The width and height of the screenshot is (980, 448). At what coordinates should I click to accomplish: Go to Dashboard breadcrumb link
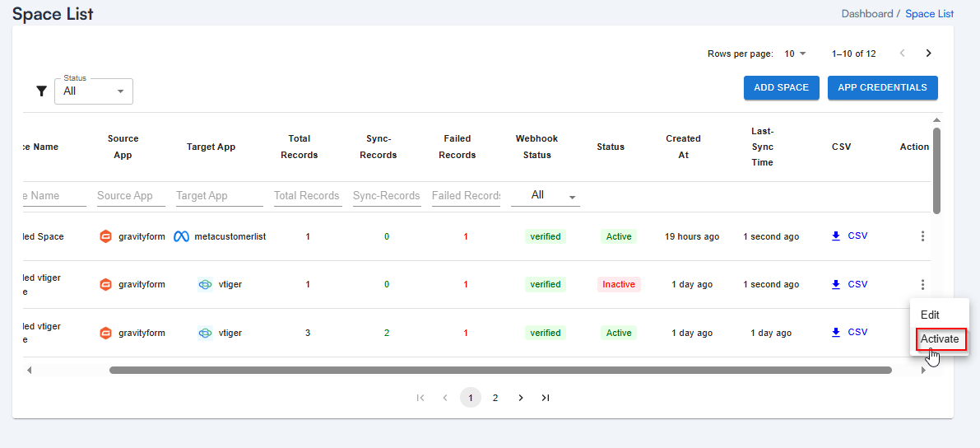click(x=866, y=14)
